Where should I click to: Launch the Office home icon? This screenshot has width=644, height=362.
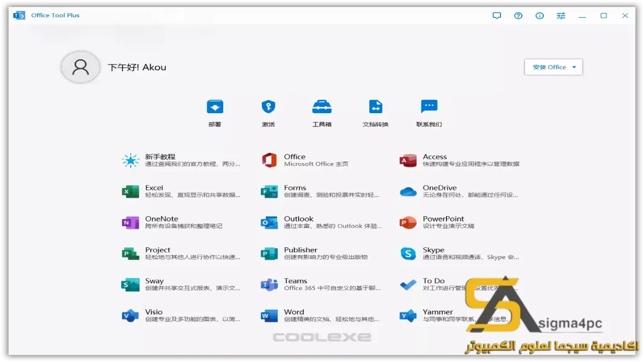[x=269, y=160]
